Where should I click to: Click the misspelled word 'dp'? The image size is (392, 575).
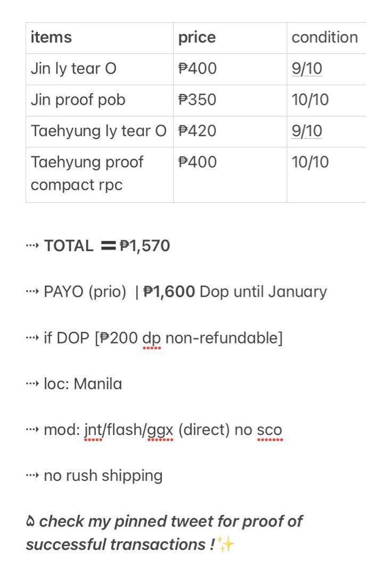tap(151, 339)
